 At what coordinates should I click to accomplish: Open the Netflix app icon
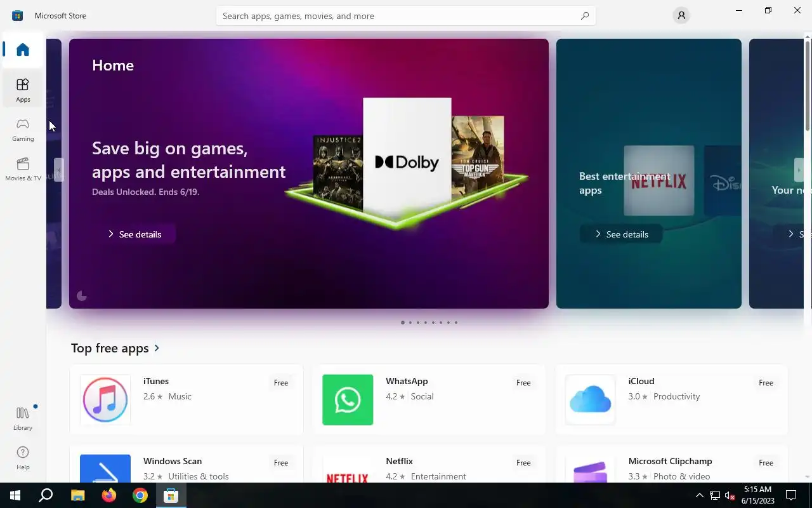pos(348,469)
